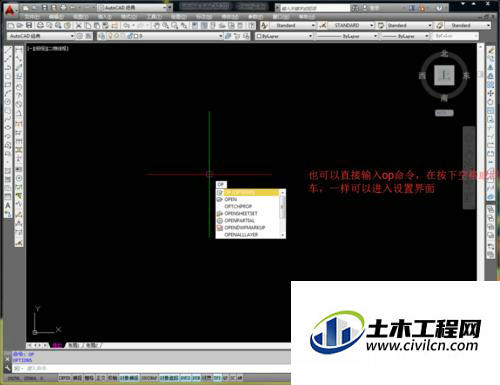Open Properties palette icon
The height and width of the screenshot is (385, 500).
[x=195, y=26]
